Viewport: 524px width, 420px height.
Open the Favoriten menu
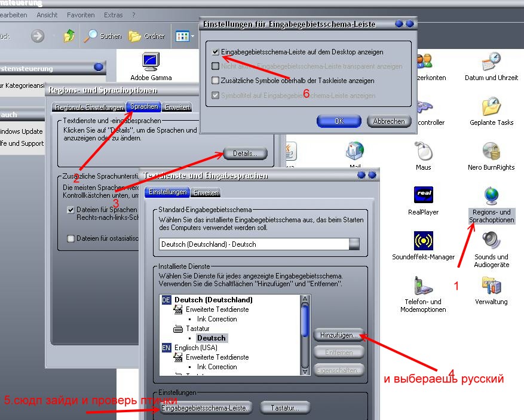click(81, 15)
